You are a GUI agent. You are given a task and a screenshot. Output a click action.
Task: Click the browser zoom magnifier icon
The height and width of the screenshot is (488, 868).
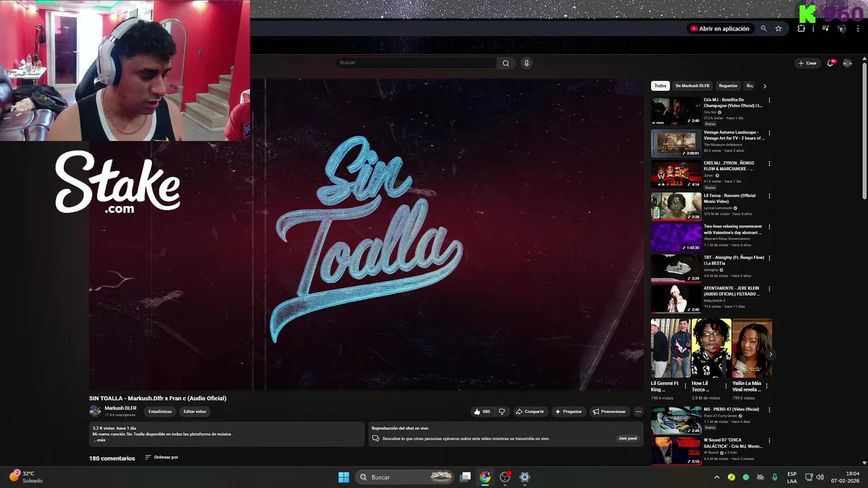[x=764, y=28]
